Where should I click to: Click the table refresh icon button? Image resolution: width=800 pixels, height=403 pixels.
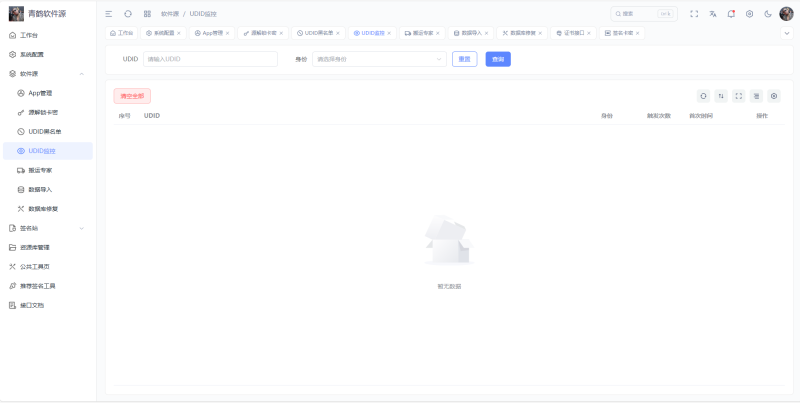point(704,96)
